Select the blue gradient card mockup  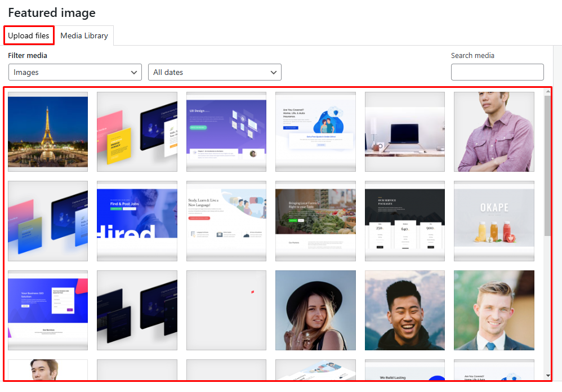coord(48,221)
